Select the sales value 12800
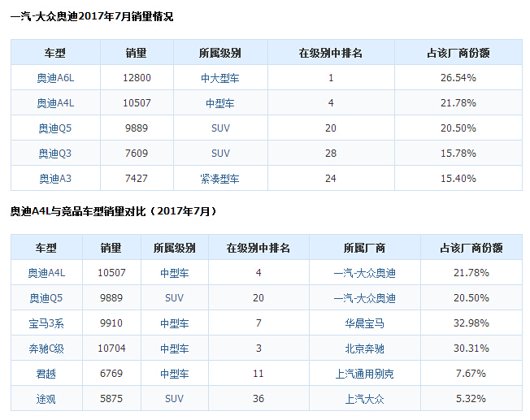This screenshot has height=420, width=530. click(137, 78)
